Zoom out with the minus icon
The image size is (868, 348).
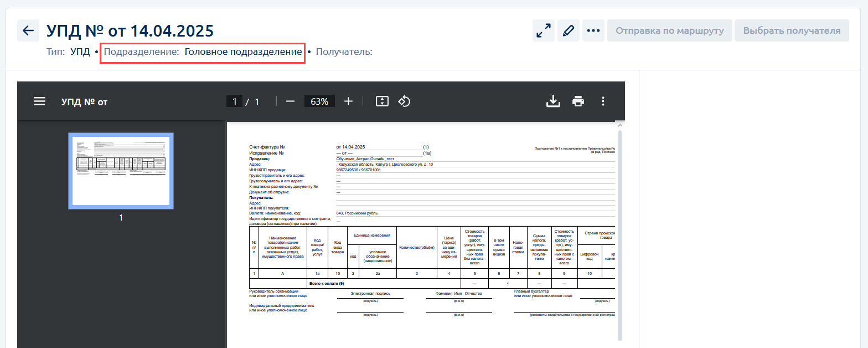click(x=290, y=101)
